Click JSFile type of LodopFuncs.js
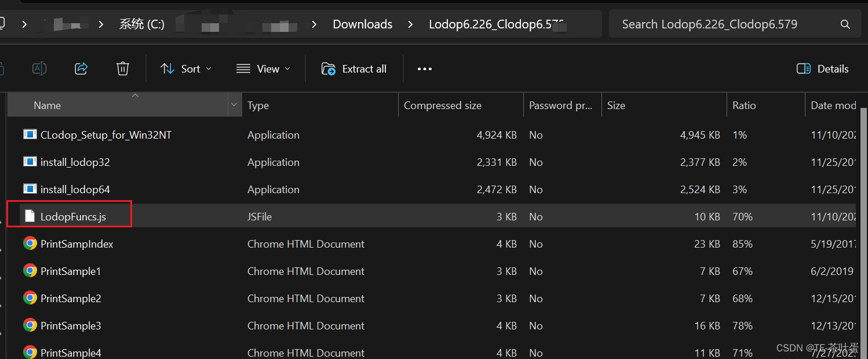 [x=260, y=217]
